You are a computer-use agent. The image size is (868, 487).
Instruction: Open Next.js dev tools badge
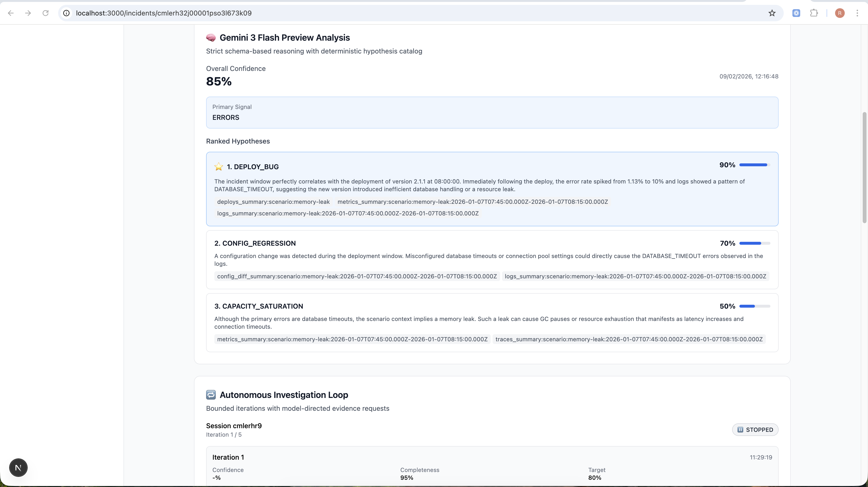pos(18,467)
